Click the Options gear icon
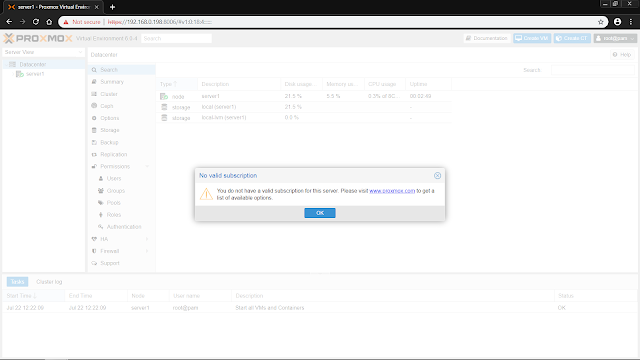Screen dimensions: 640x360 click(x=94, y=118)
